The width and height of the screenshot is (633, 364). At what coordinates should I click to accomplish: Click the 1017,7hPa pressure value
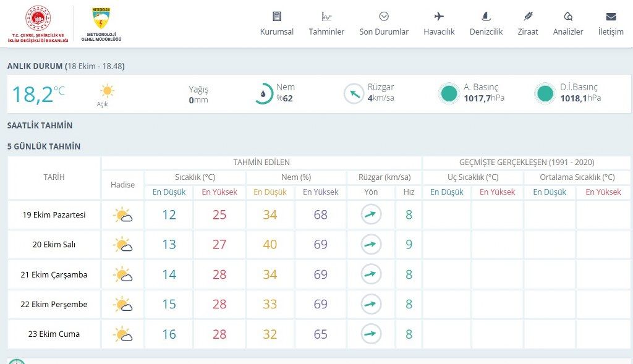(484, 98)
